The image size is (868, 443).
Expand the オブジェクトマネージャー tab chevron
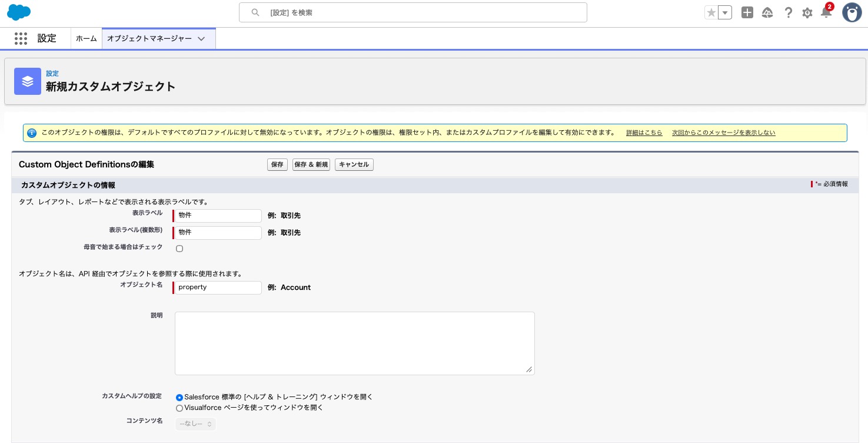click(201, 39)
